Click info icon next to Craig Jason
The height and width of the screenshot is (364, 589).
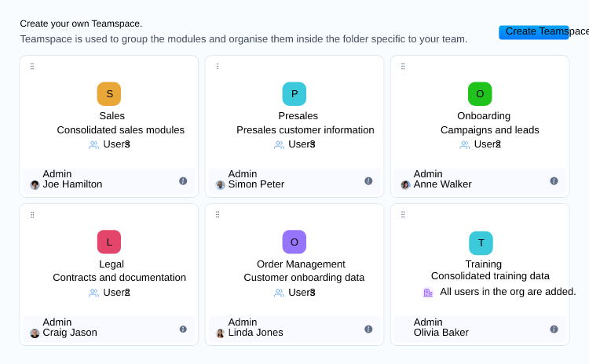click(183, 329)
